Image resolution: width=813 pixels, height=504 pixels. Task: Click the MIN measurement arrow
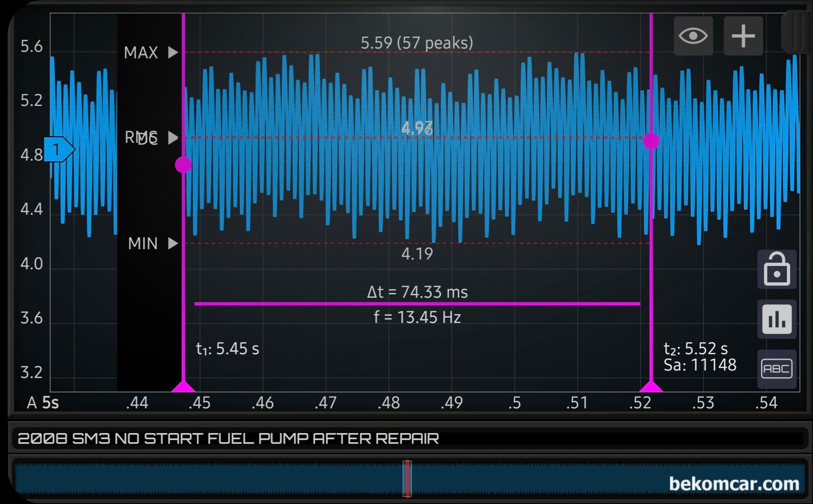pos(173,243)
